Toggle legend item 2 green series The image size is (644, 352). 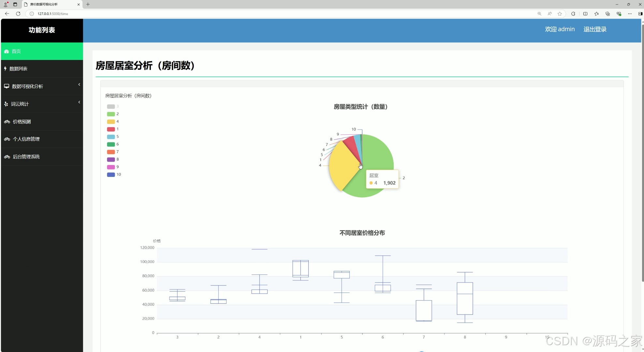(111, 114)
